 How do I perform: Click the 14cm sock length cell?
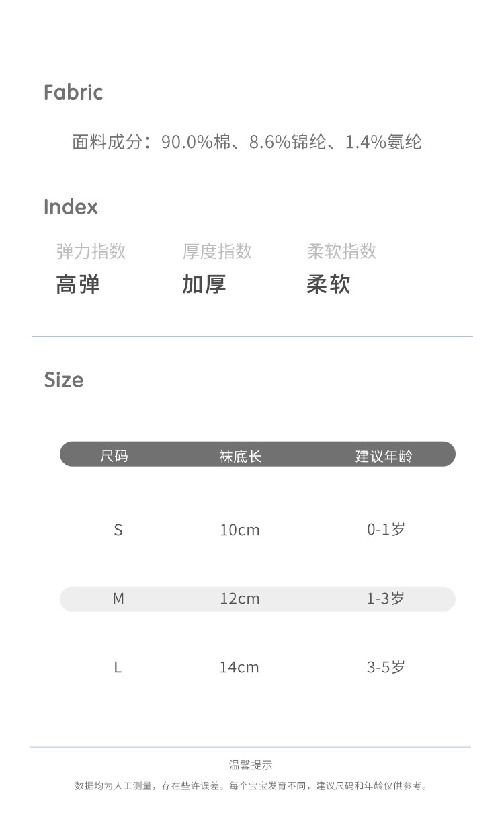239,668
